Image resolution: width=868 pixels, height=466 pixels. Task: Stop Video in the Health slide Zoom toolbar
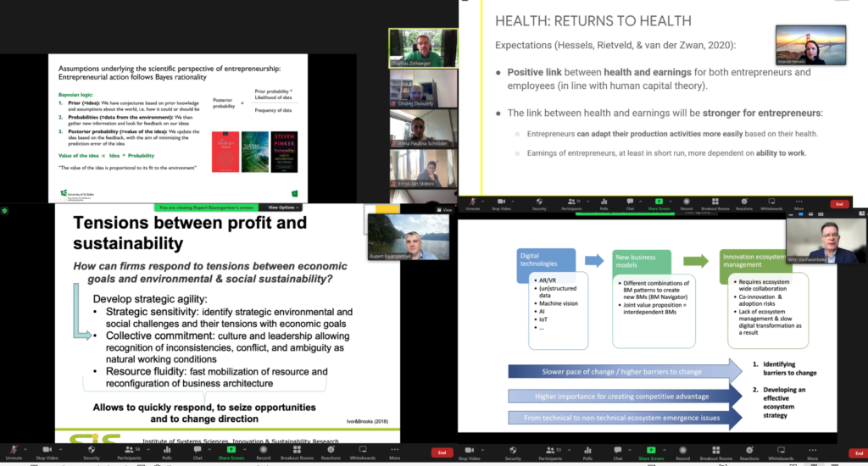(502, 204)
